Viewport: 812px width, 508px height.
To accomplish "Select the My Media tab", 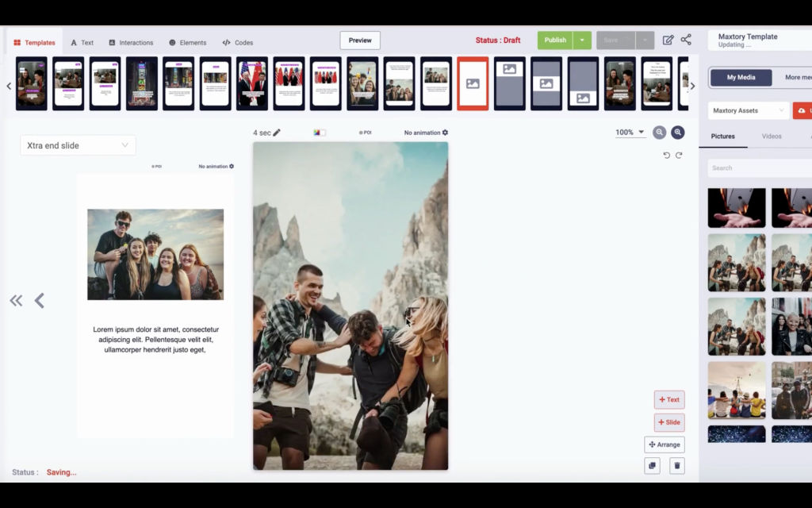I will point(741,77).
